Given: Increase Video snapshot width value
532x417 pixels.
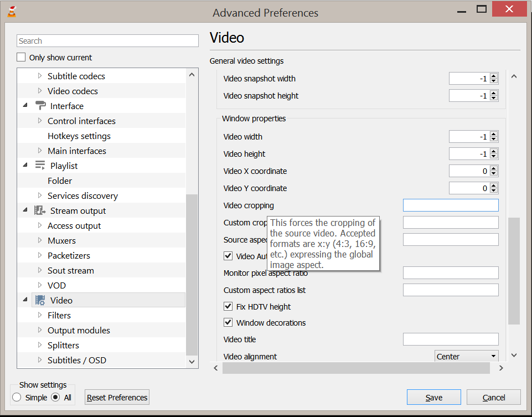Looking at the screenshot, I should pyautogui.click(x=494, y=76).
